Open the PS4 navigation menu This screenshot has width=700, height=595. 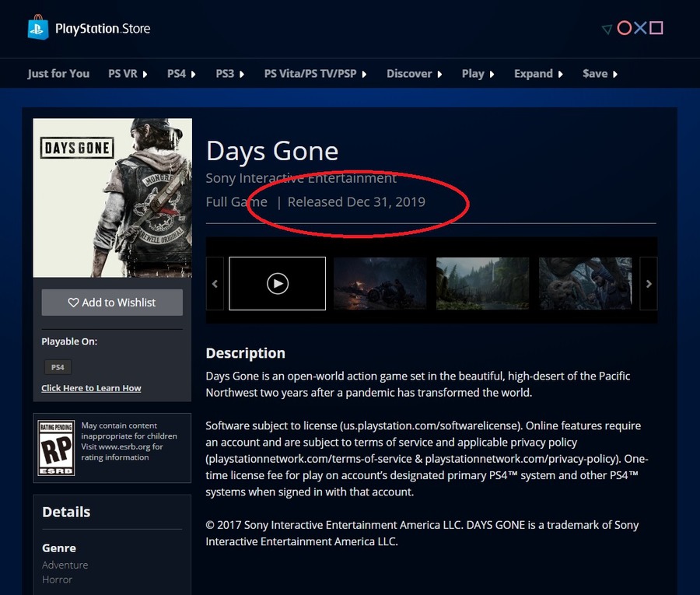pos(177,74)
